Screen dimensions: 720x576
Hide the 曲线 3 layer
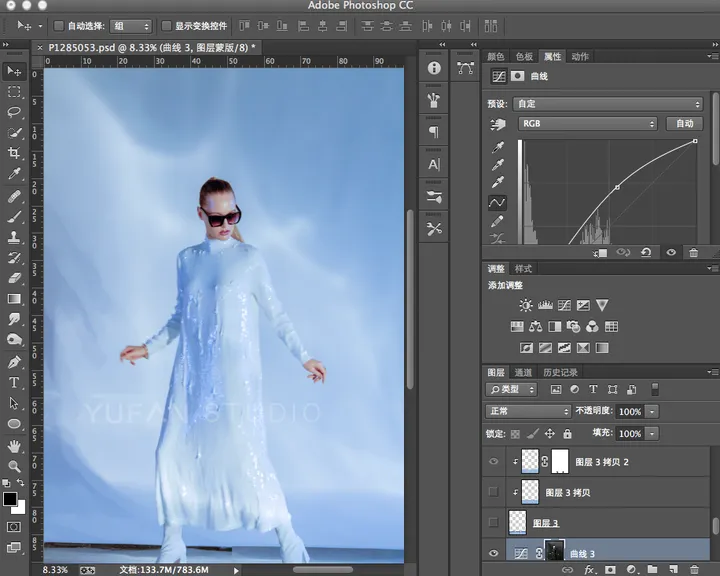[494, 553]
